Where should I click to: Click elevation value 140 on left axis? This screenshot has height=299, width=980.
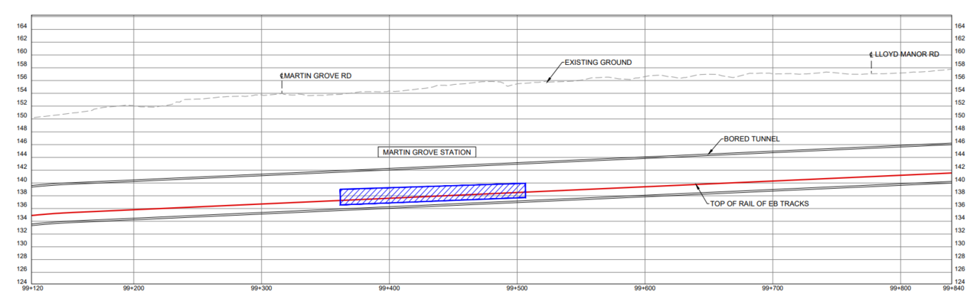pyautogui.click(x=22, y=180)
